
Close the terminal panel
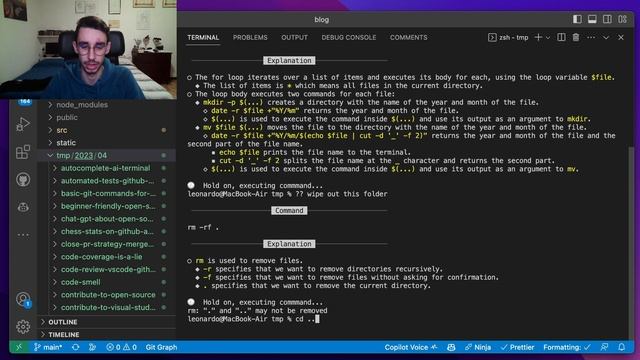621,38
